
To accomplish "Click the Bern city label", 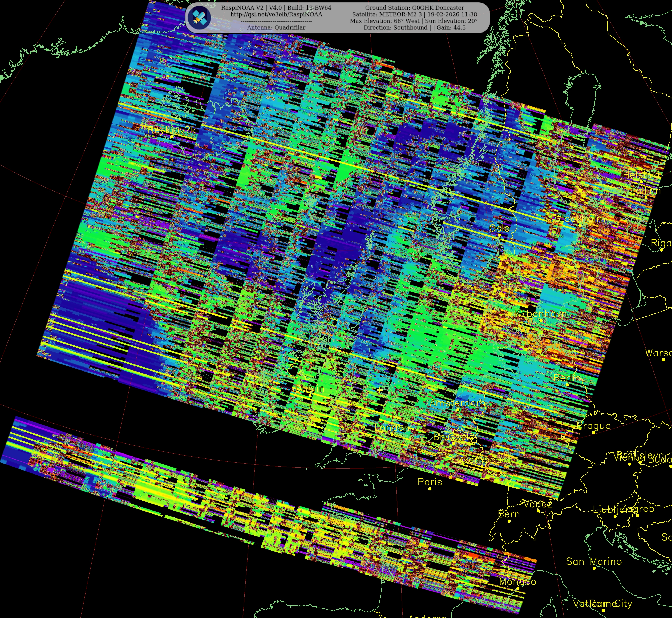I will (x=509, y=514).
